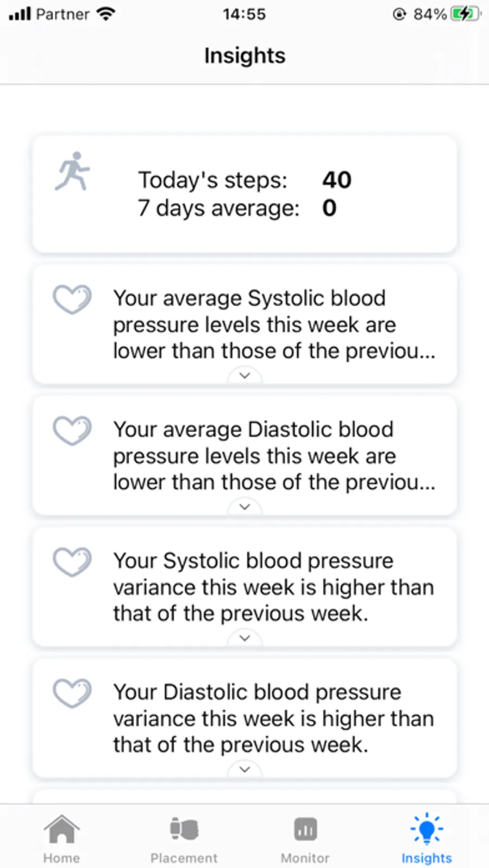Tap the Monitor chart icon
489x868 pixels.
[x=305, y=829]
